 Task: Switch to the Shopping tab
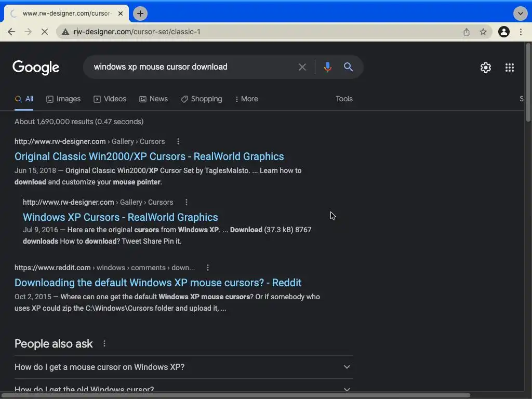point(202,99)
